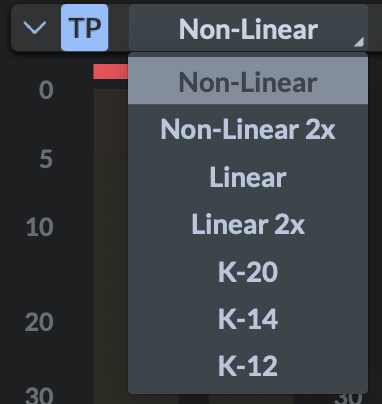The width and height of the screenshot is (382, 404).
Task: Collapse the meter panel with the chevron
Action: tap(35, 28)
